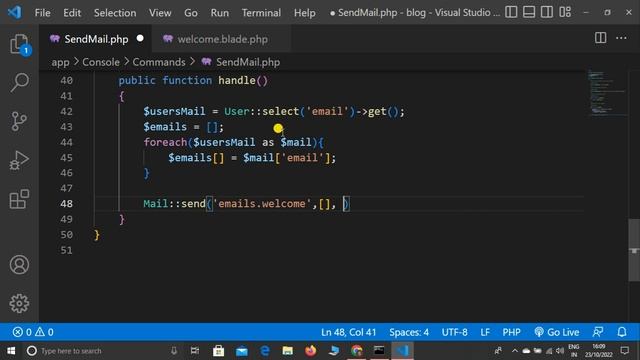This screenshot has height=360, width=640.
Task: Click 'Commands' breadcrumb segment
Action: point(159,62)
